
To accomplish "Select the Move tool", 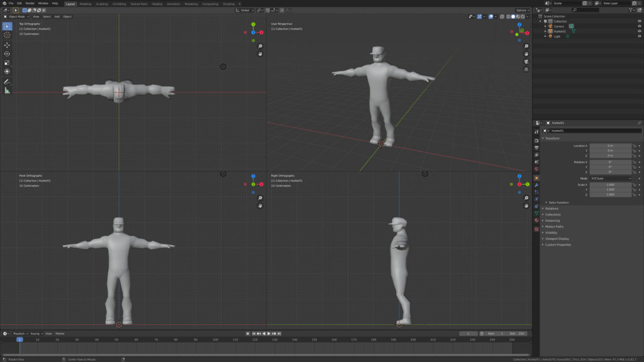I will tap(7, 45).
